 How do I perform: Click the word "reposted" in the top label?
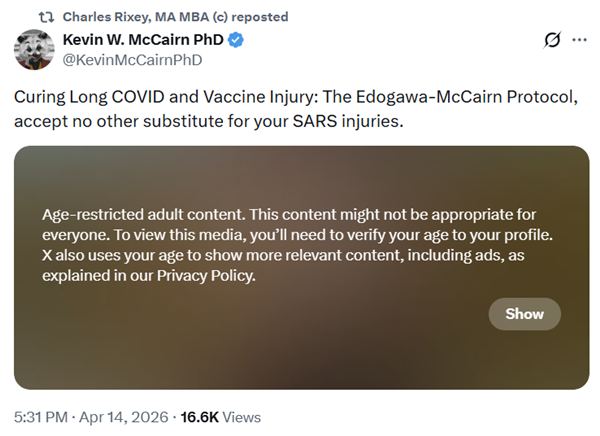point(257,17)
